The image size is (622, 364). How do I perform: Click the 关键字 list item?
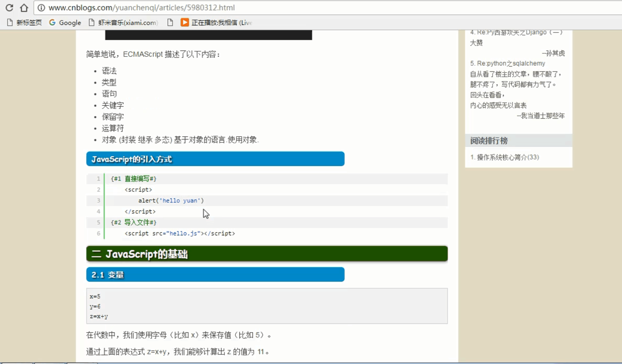113,105
